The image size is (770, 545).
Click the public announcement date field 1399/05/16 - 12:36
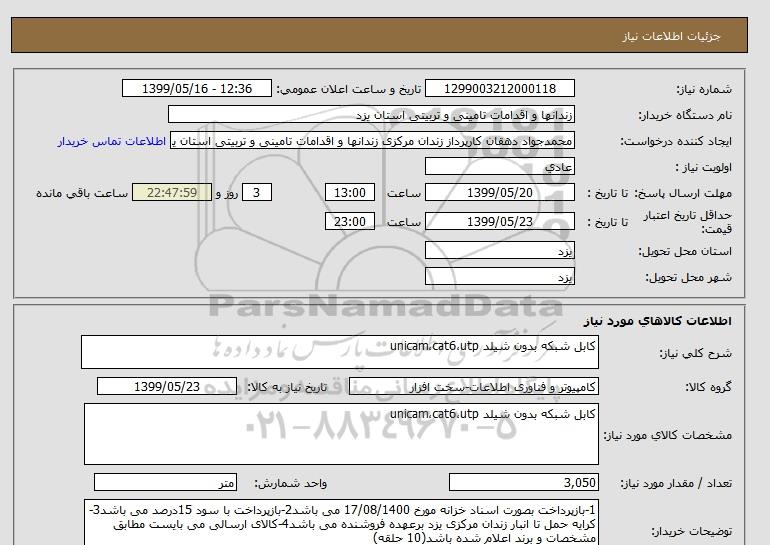(x=196, y=88)
